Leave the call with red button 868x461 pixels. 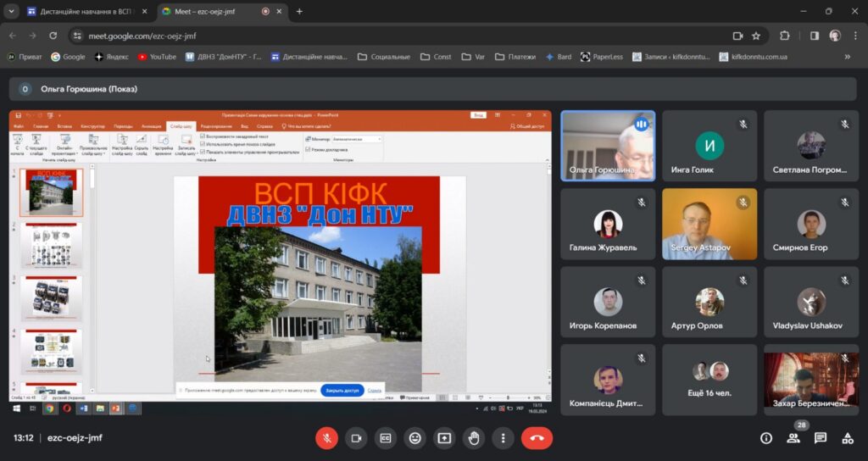coord(537,438)
